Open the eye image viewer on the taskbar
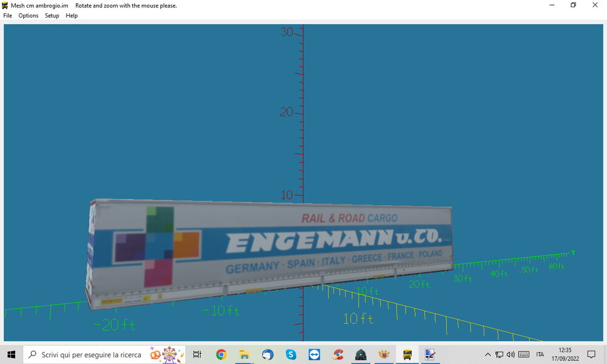This screenshot has width=607, height=364. coord(384,354)
